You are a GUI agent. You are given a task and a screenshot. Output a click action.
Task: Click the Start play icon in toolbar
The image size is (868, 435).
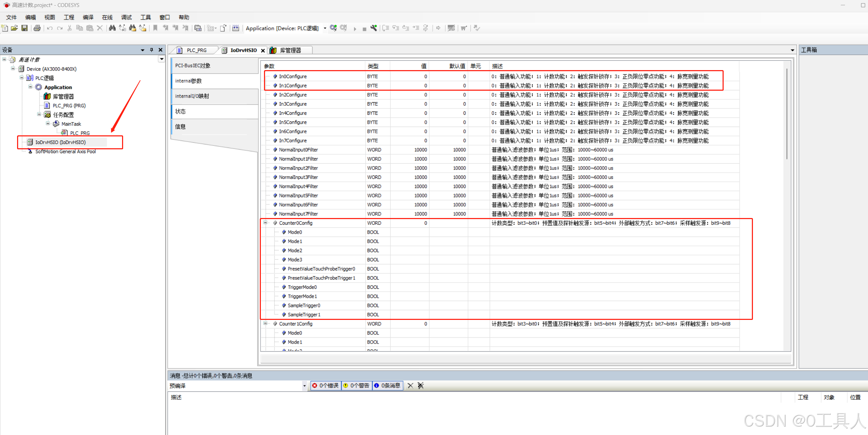355,29
